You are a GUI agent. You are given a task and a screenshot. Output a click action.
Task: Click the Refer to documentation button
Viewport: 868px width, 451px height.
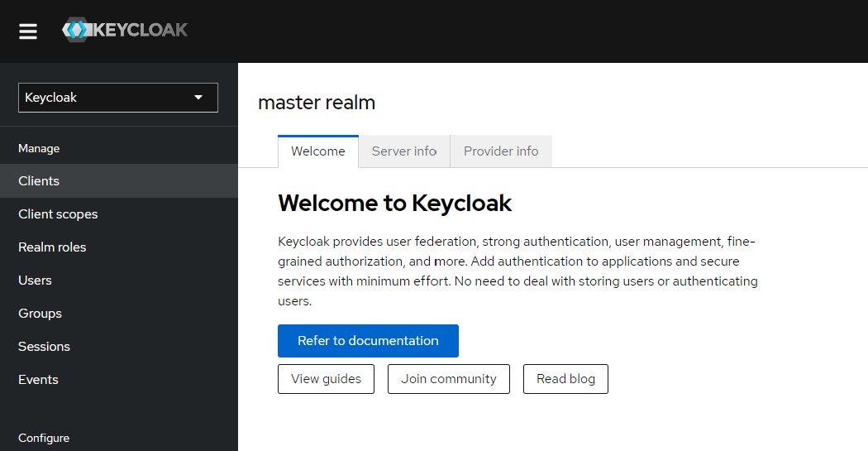point(368,341)
